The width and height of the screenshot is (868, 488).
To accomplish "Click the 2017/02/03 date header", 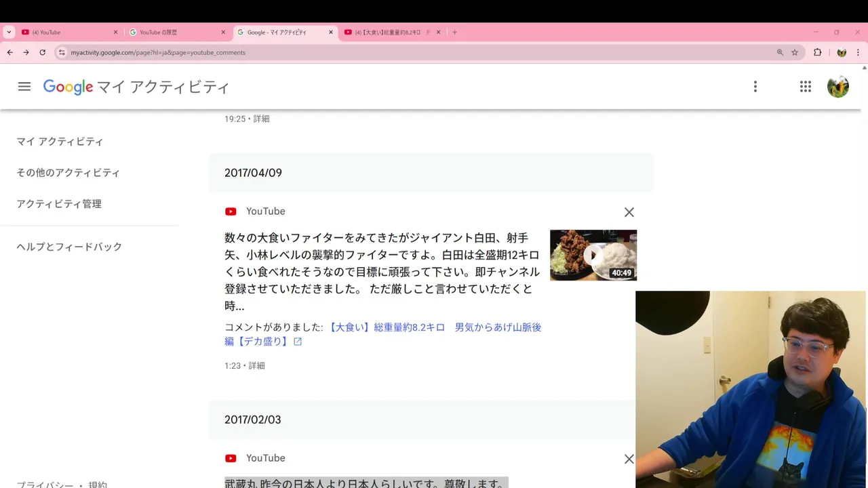I will [x=252, y=420].
